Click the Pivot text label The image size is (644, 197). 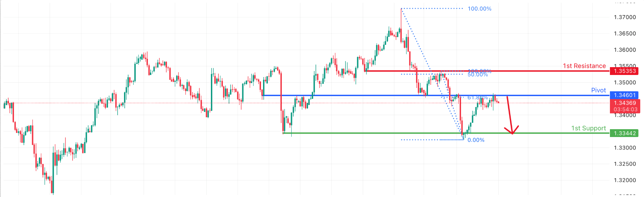[x=598, y=90]
